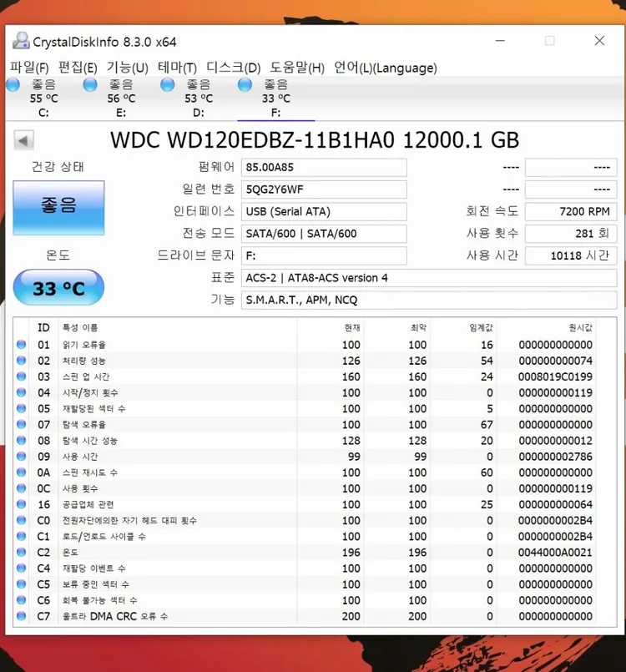Click the serial number field 5QG2Y6WF
This screenshot has width=626, height=672.
click(x=324, y=189)
